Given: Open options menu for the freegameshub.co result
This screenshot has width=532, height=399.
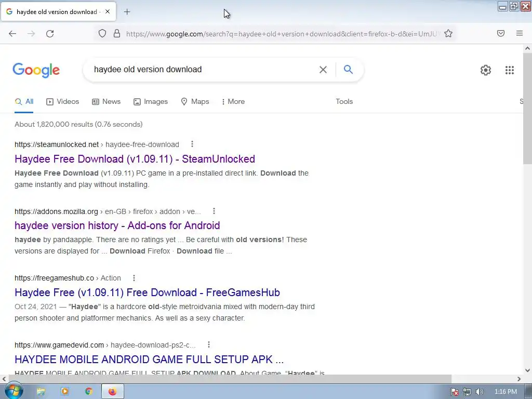Looking at the screenshot, I should (134, 278).
